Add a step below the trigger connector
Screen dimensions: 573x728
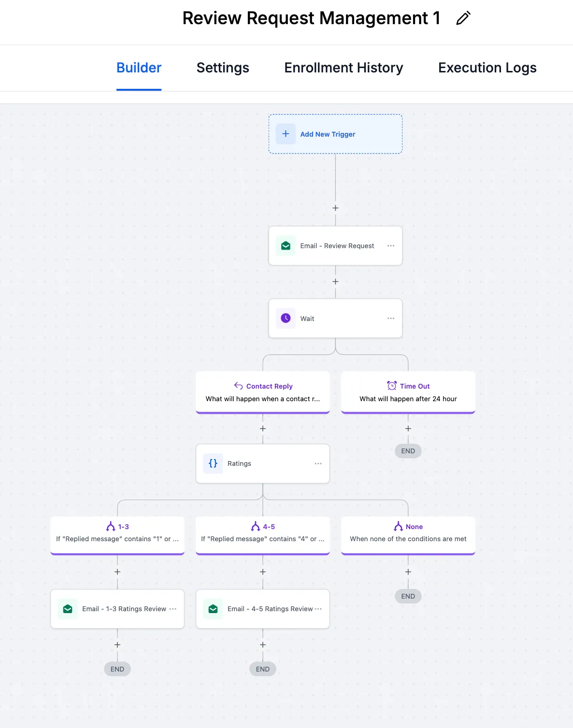pyautogui.click(x=335, y=208)
